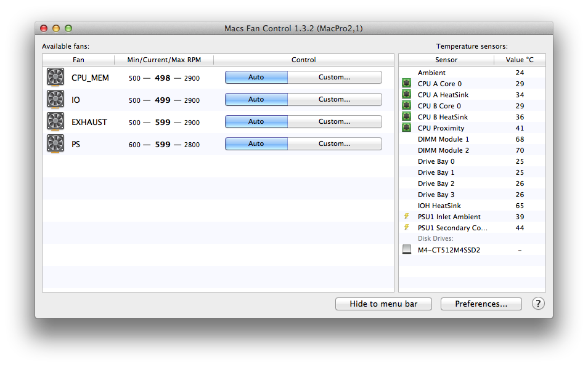
Task: Select the Drive Bay 0 sensor row
Action: point(472,161)
